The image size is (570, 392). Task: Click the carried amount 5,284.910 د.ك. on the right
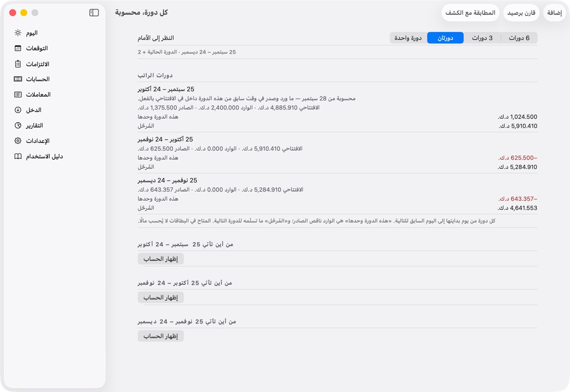tap(517, 167)
